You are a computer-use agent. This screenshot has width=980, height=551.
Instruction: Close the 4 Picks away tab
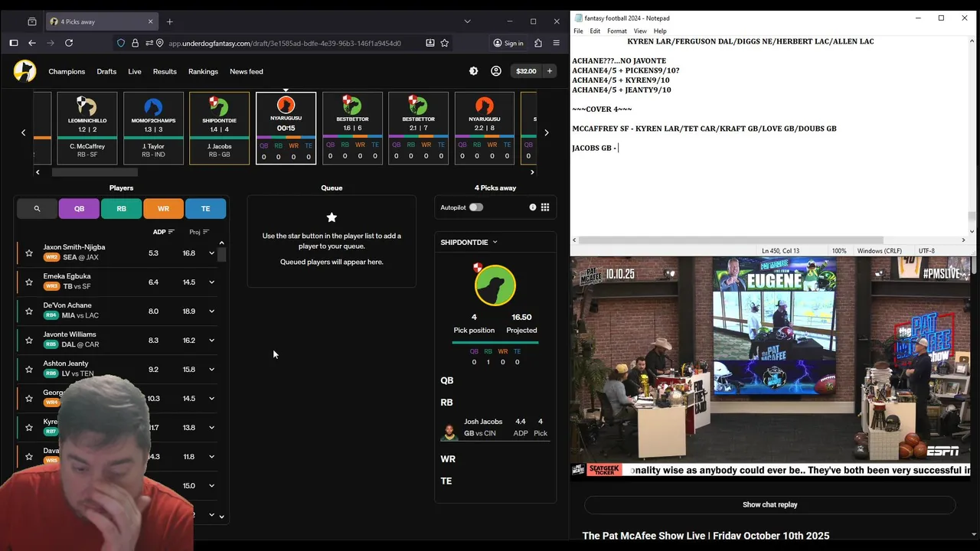[x=151, y=21]
